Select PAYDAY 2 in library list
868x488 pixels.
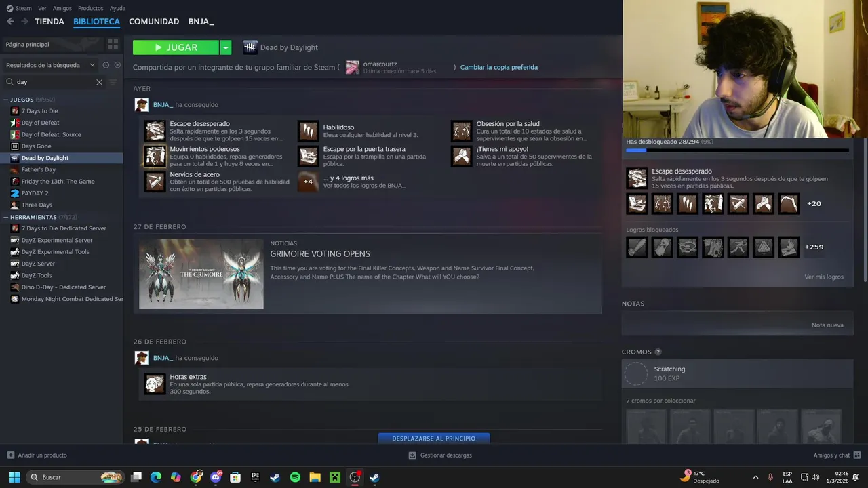pos(36,193)
